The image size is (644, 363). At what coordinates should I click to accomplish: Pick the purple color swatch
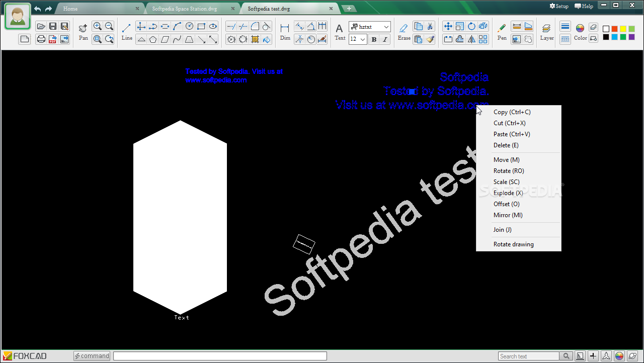631,37
